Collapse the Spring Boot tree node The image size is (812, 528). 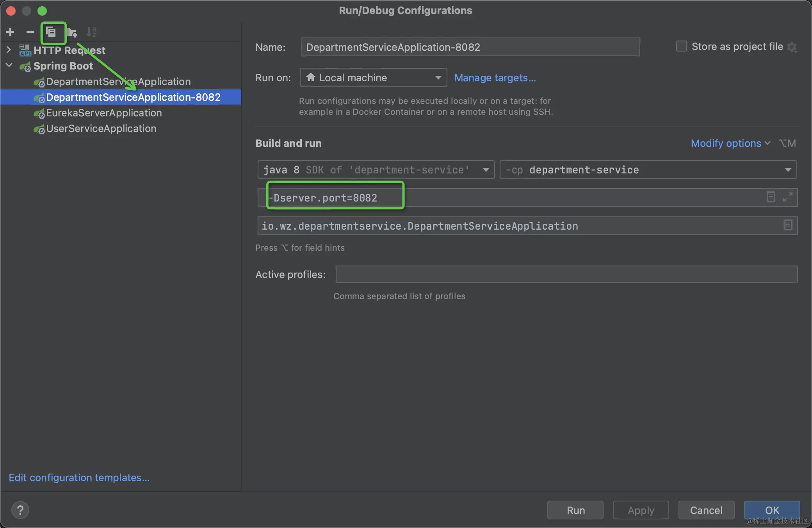[9, 65]
